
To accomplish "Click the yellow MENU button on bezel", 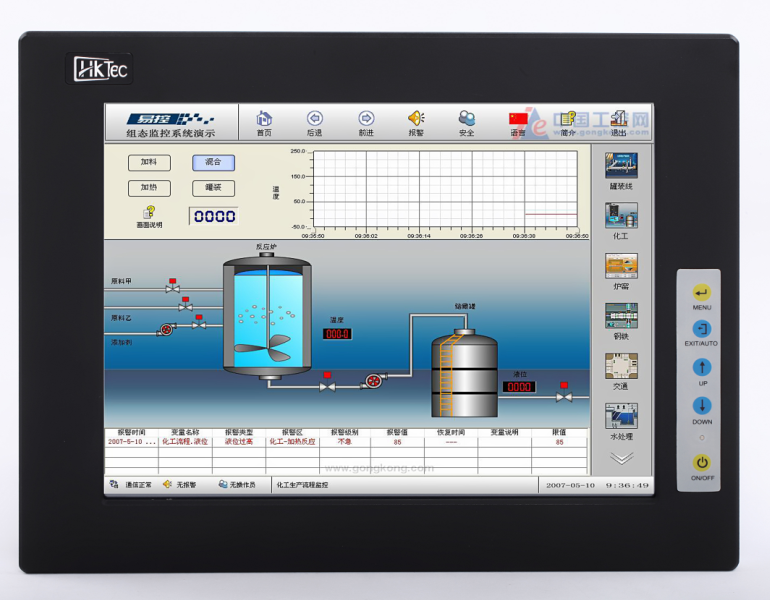I will [702, 293].
